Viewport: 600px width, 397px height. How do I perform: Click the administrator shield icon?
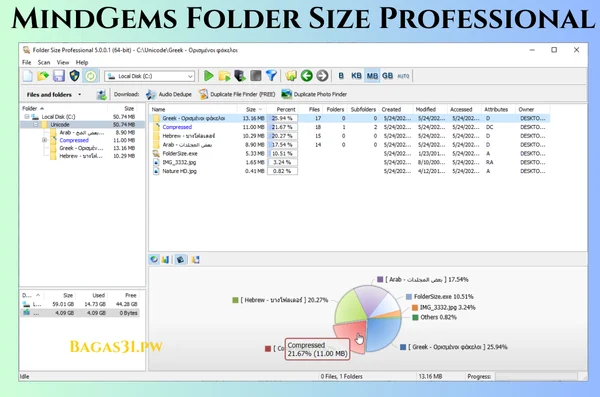click(x=74, y=76)
